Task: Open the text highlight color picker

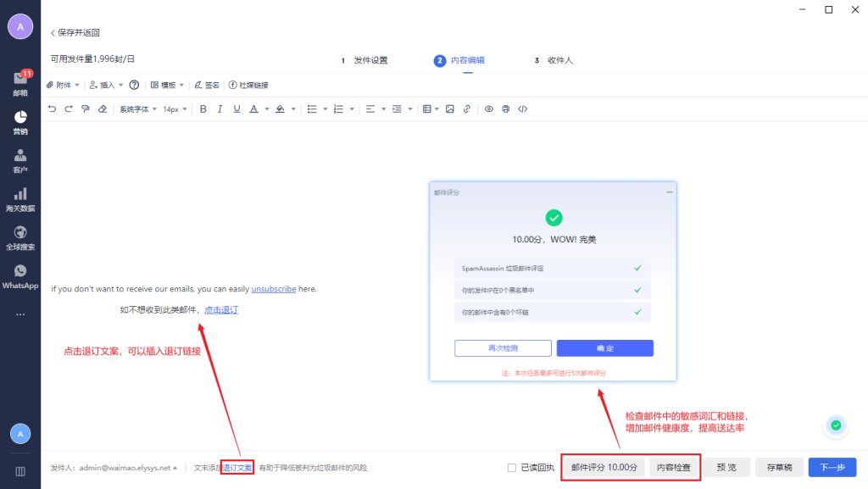Action: click(x=279, y=109)
